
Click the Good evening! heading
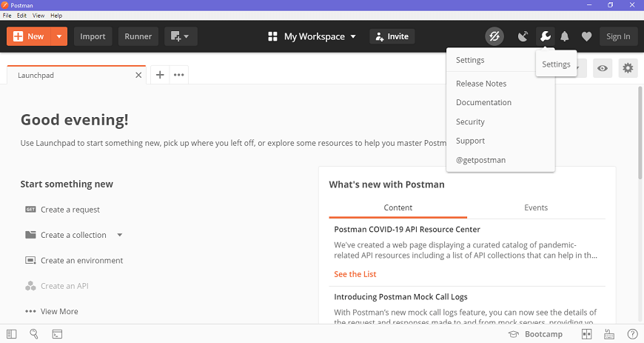[x=74, y=120]
